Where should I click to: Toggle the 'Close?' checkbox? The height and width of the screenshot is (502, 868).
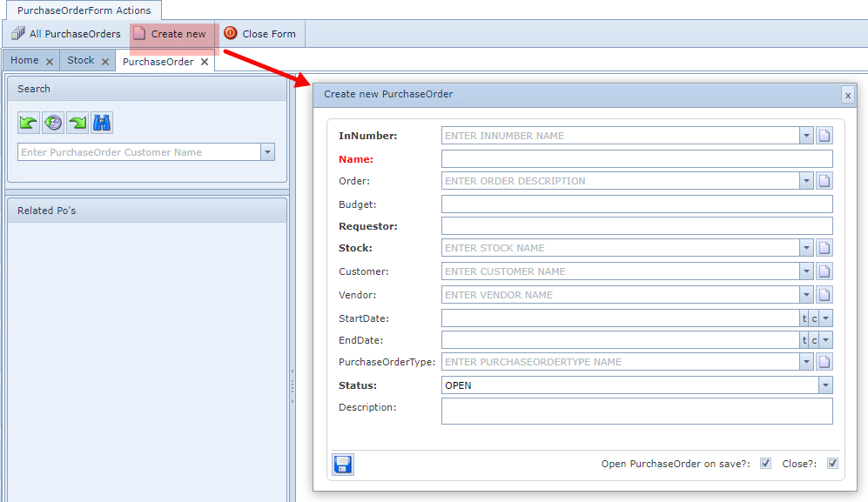click(x=832, y=464)
